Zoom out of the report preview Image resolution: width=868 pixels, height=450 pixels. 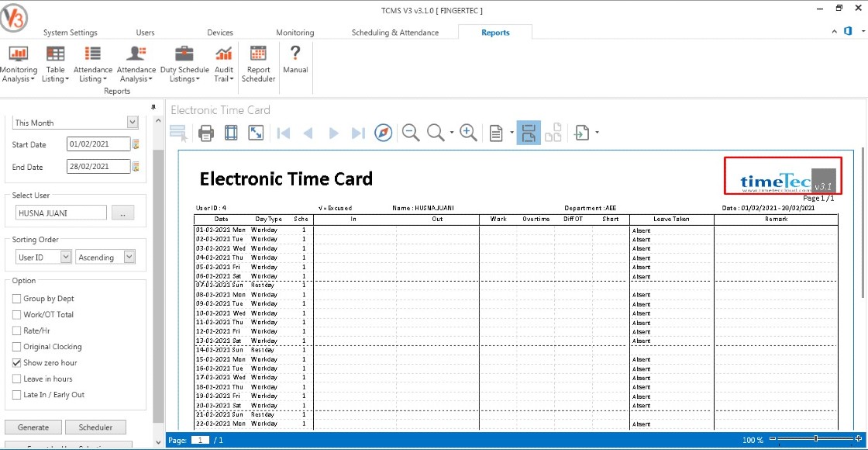point(411,133)
